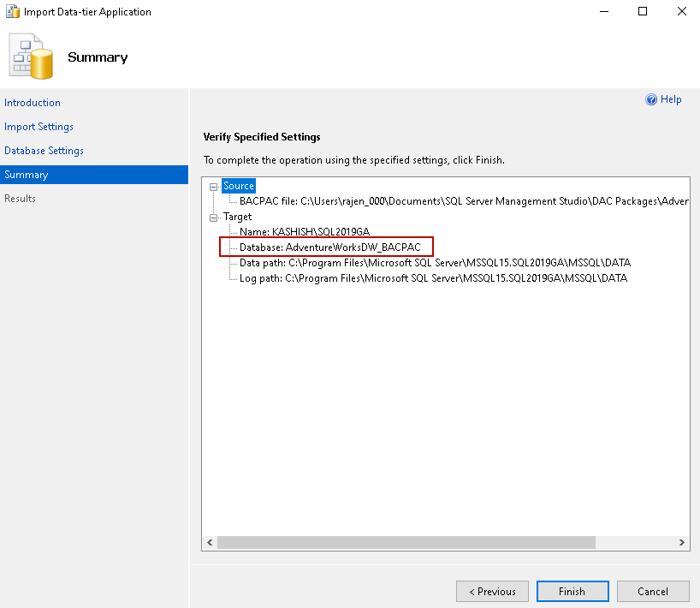Click the title bar application icon
The image size is (700, 608).
tap(13, 12)
